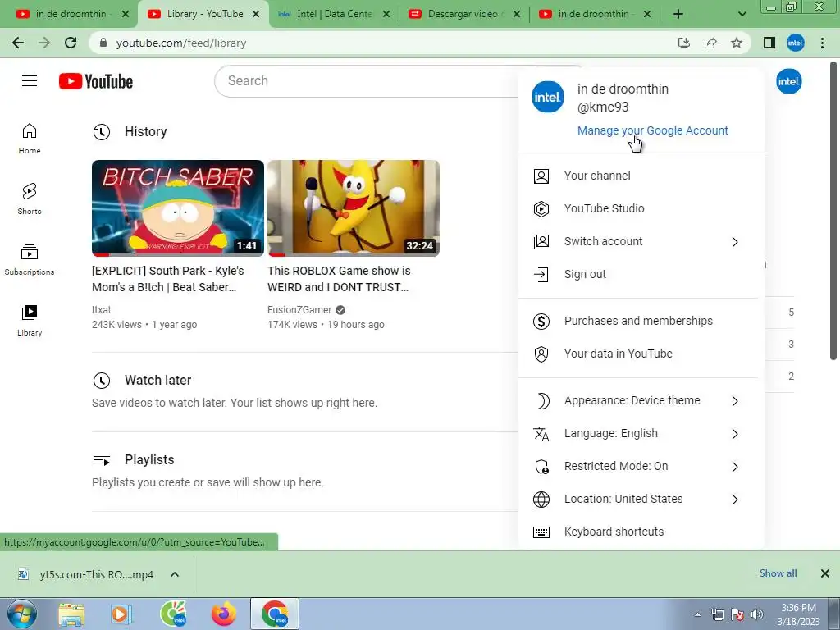
Task: Reload the page with the refresh button
Action: pos(71,43)
